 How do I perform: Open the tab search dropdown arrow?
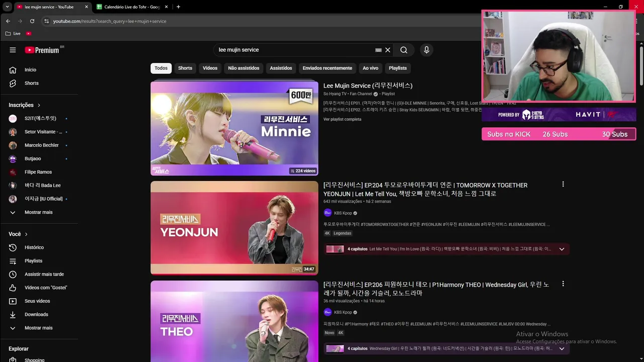click(7, 7)
